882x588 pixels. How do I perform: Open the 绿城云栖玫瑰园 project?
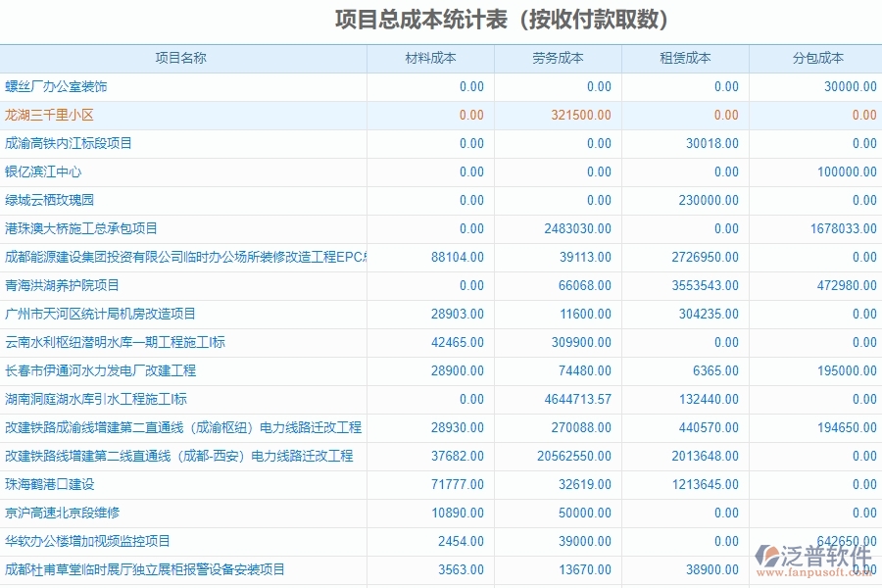coord(61,200)
